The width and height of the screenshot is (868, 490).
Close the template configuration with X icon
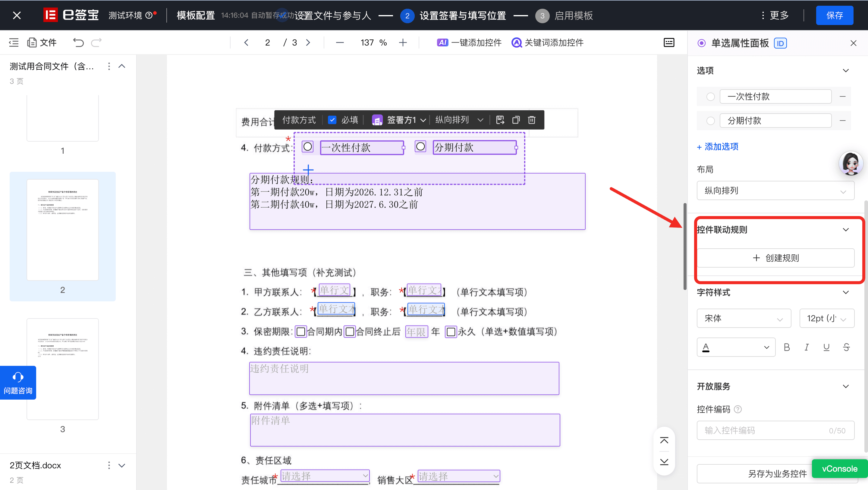coord(17,15)
